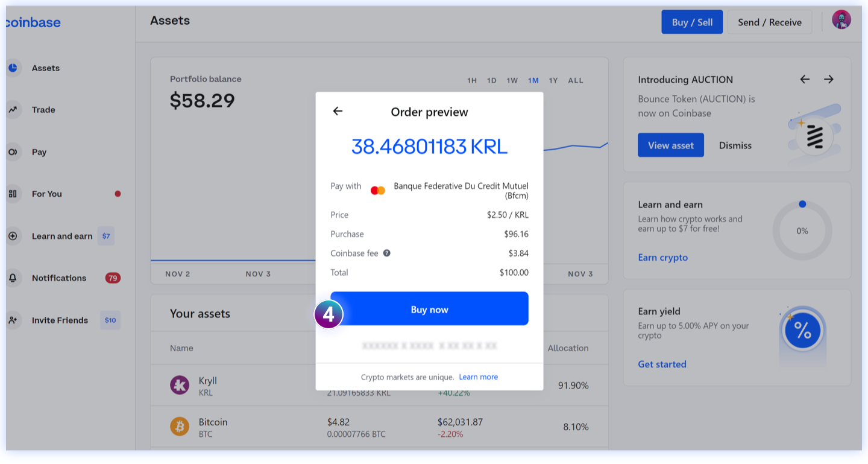Click the 38.46801183 KRL amount

[x=429, y=147]
